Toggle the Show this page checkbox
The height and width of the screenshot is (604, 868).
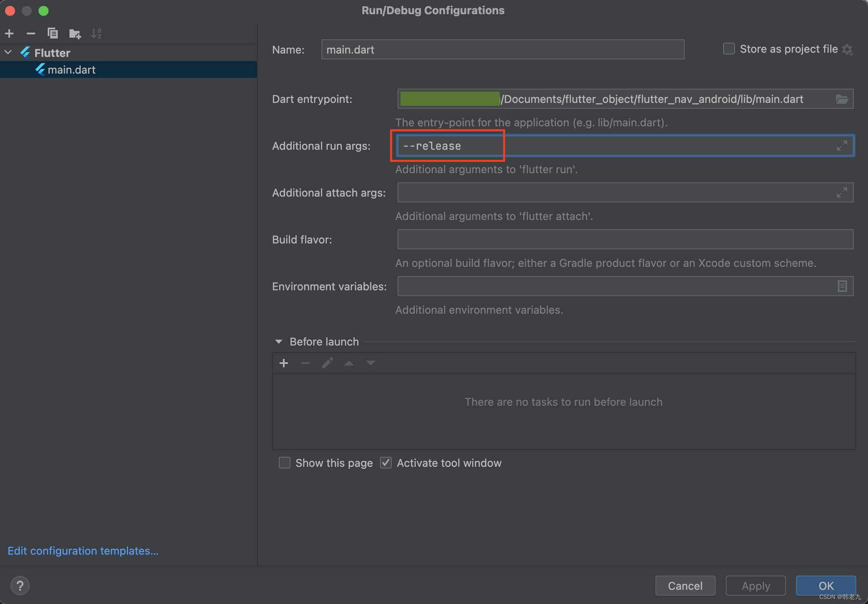(285, 462)
